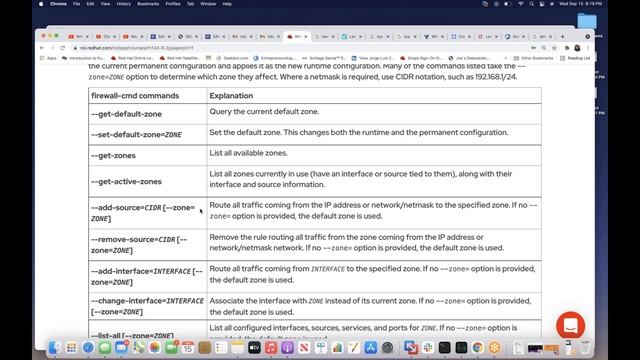
Task: Open the desktop folder icon
Action: coord(587,20)
